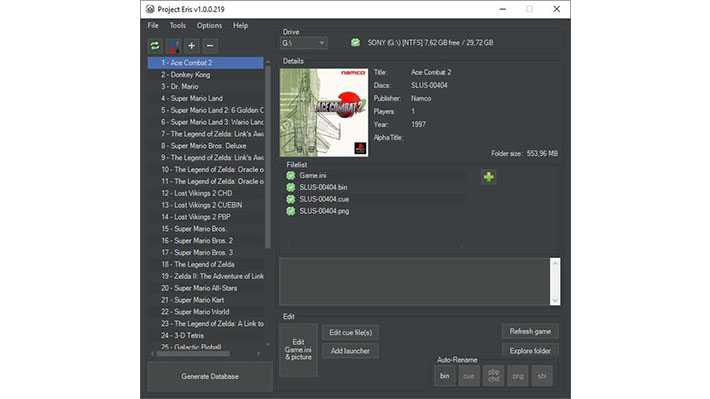Open the Tools menu
This screenshot has width=710, height=399.
point(178,25)
